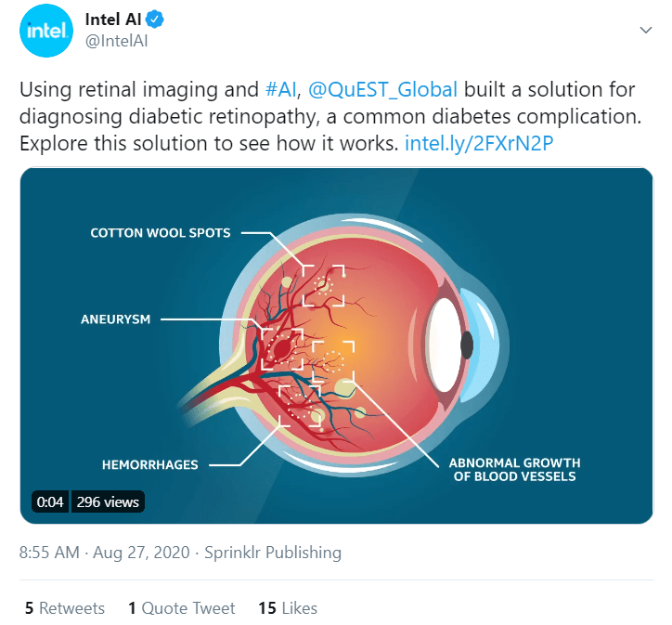Viewport: 672px width, 625px height.
Task: Open the #AI hashtag
Action: tap(278, 90)
